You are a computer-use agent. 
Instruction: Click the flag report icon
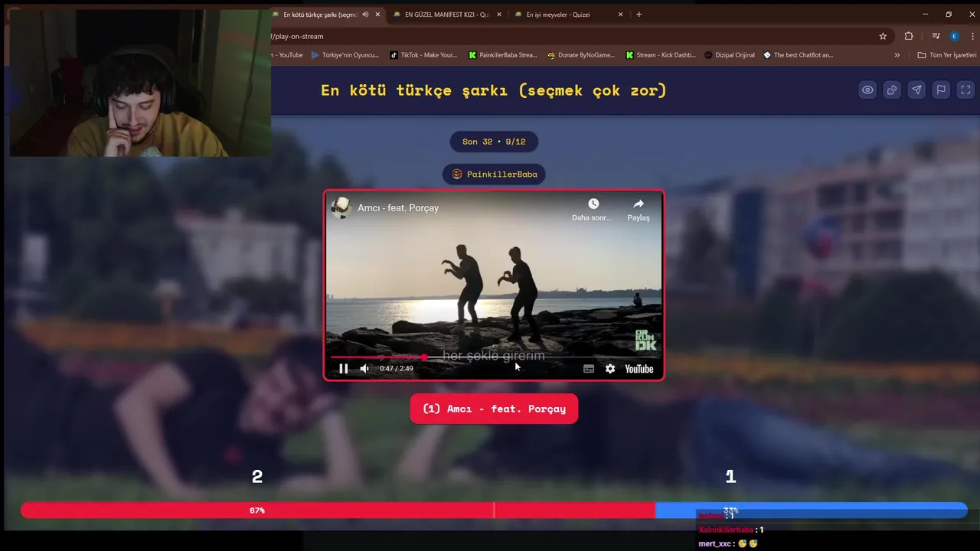pyautogui.click(x=941, y=90)
